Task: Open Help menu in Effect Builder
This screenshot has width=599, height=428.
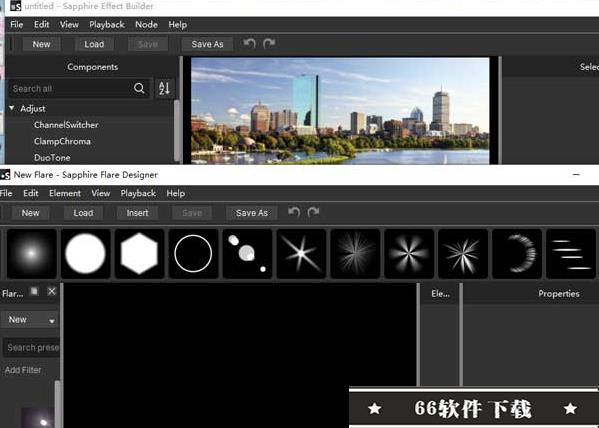Action: [x=178, y=25]
